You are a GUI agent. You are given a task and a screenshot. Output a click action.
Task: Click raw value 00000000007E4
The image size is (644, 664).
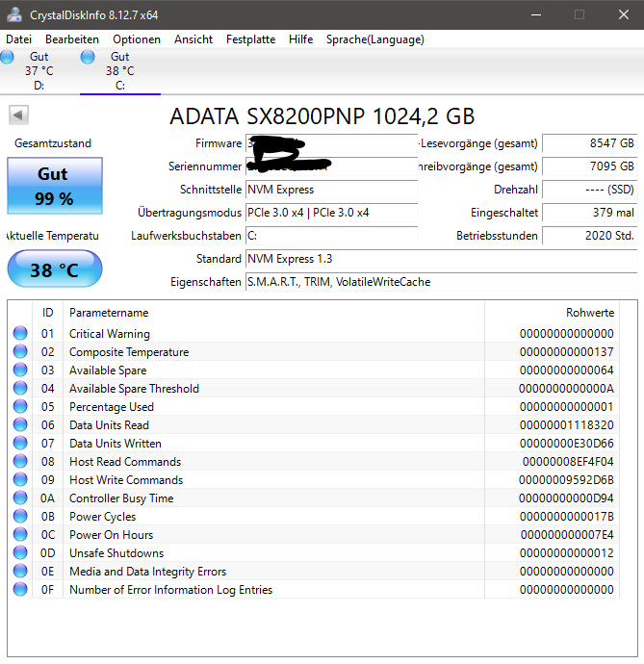567,535
